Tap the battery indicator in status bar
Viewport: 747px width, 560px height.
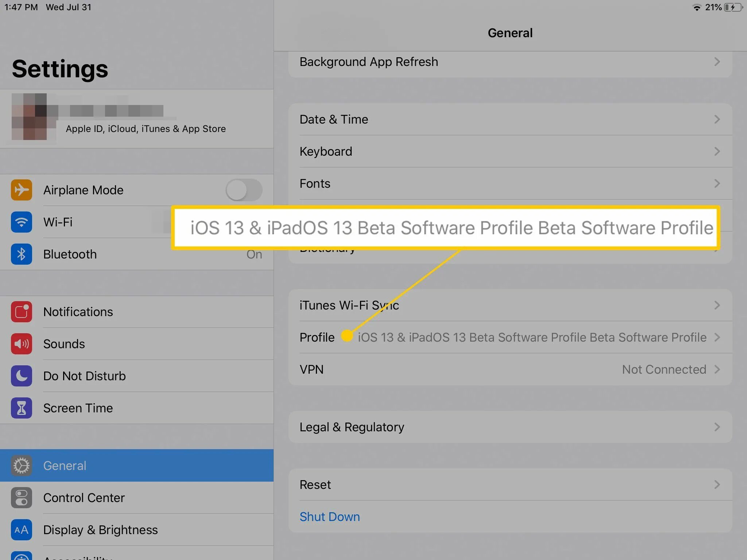click(x=733, y=7)
